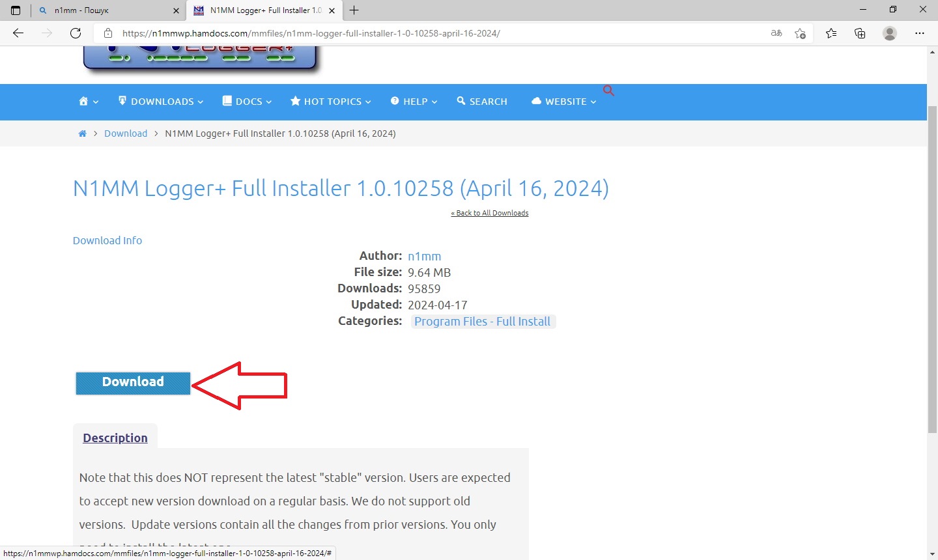Click the lock icon in address bar
Viewport: 938px width, 560px height.
[x=108, y=33]
